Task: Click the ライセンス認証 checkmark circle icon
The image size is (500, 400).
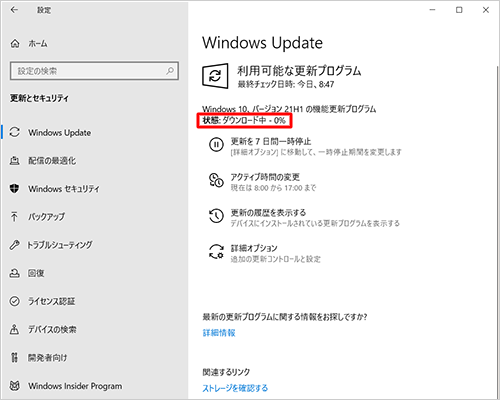Action: 14,301
